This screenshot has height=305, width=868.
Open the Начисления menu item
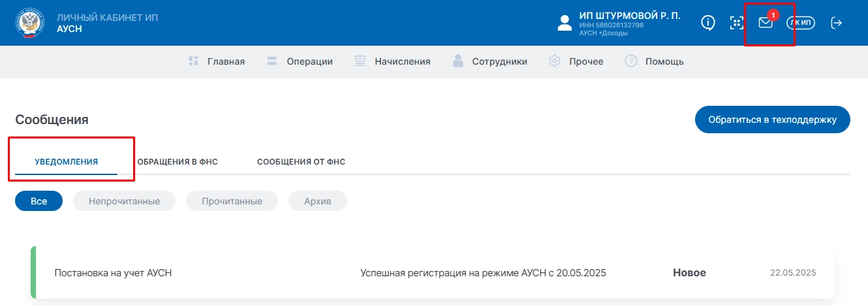(x=393, y=61)
